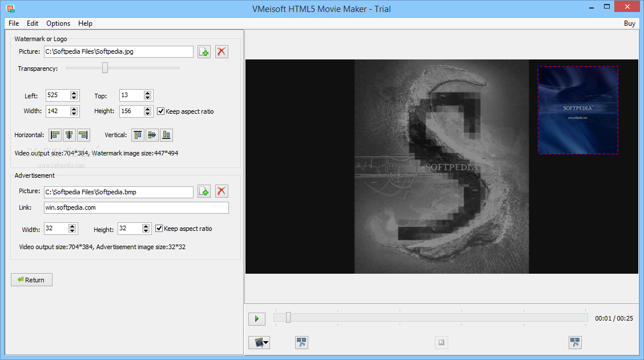Center watermark vertically
This screenshot has height=360, width=644.
[152, 135]
